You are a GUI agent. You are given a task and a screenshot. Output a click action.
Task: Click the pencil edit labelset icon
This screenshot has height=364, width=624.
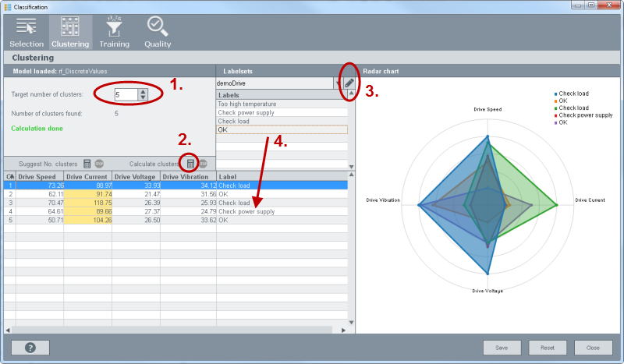point(349,83)
